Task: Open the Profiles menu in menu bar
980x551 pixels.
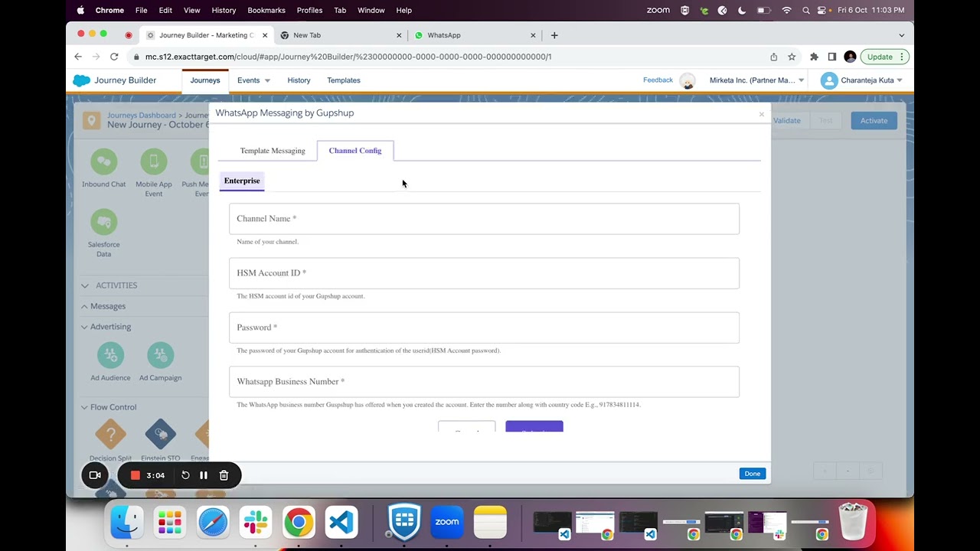Action: click(x=309, y=11)
